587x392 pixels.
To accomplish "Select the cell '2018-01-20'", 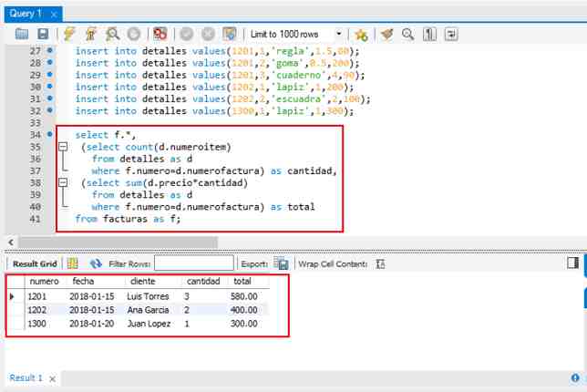I will (92, 324).
